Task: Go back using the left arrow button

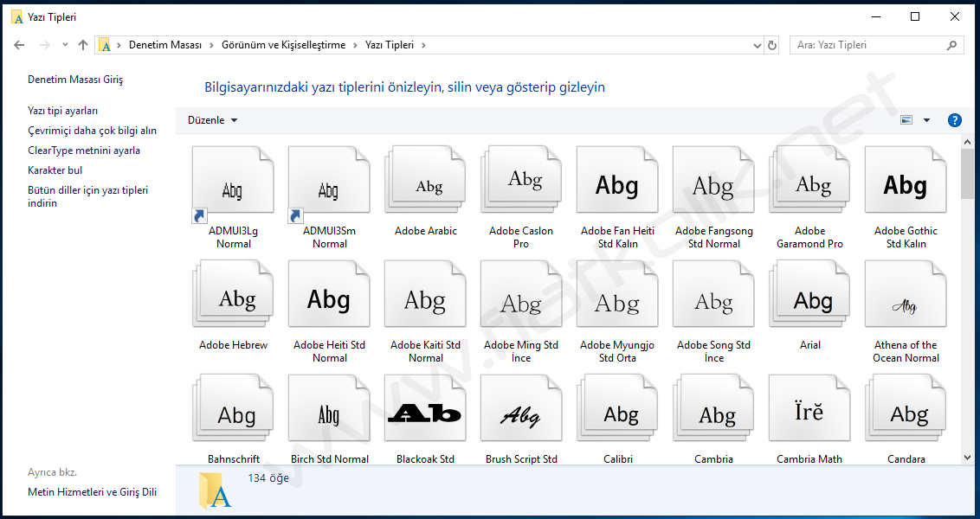Action: click(19, 45)
